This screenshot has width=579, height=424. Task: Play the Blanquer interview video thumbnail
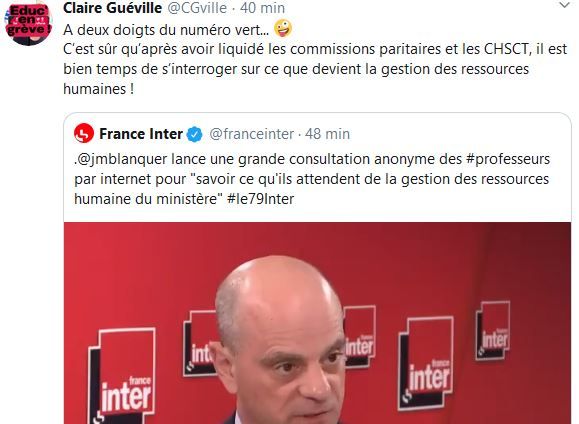point(317,323)
